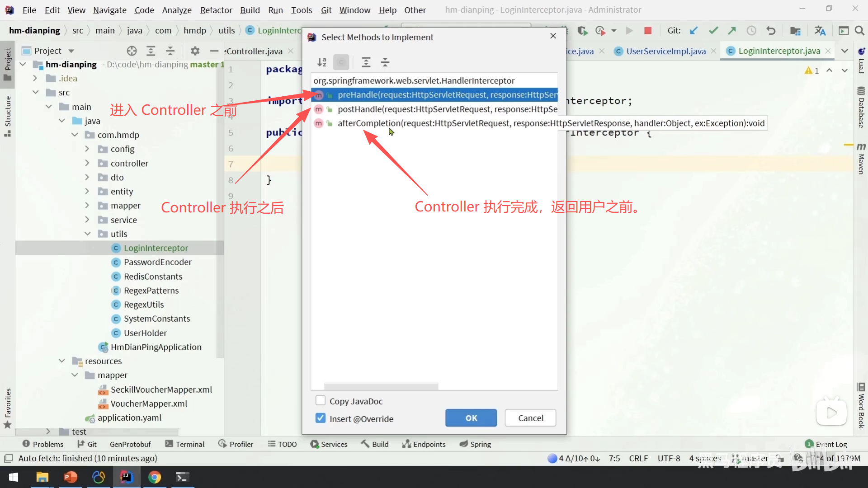Click the Cancel button

[x=530, y=418]
